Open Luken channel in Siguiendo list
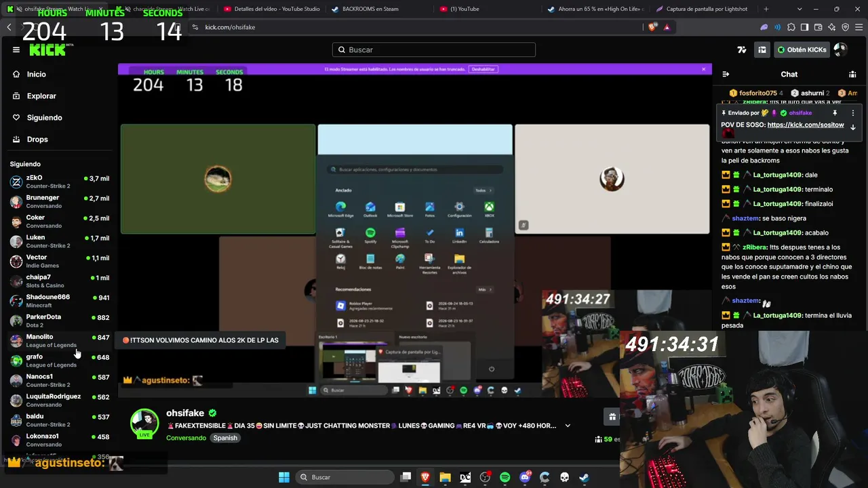Image resolution: width=868 pixels, height=488 pixels. [x=60, y=241]
